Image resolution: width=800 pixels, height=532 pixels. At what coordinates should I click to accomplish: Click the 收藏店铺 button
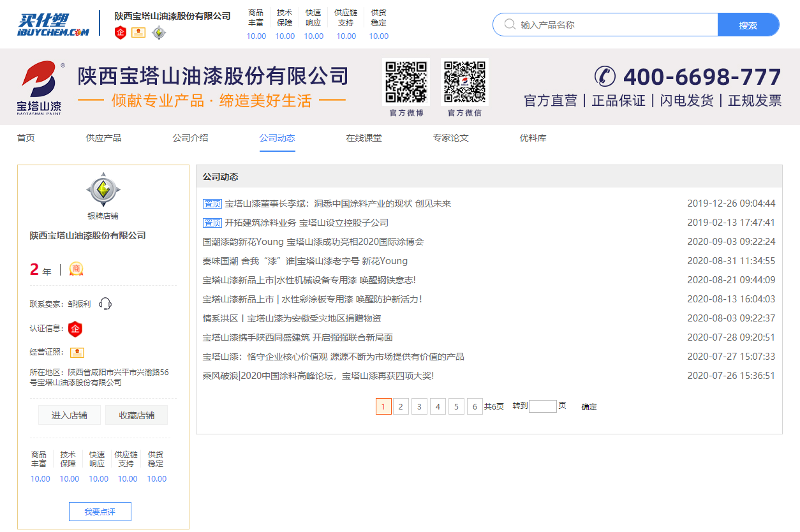point(137,415)
